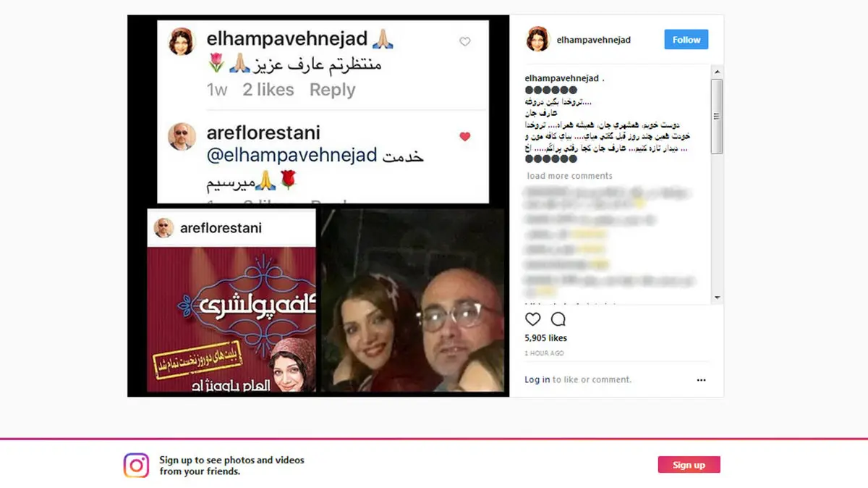Click the speech bubble comment icon
The width and height of the screenshot is (868, 488).
[x=558, y=319]
